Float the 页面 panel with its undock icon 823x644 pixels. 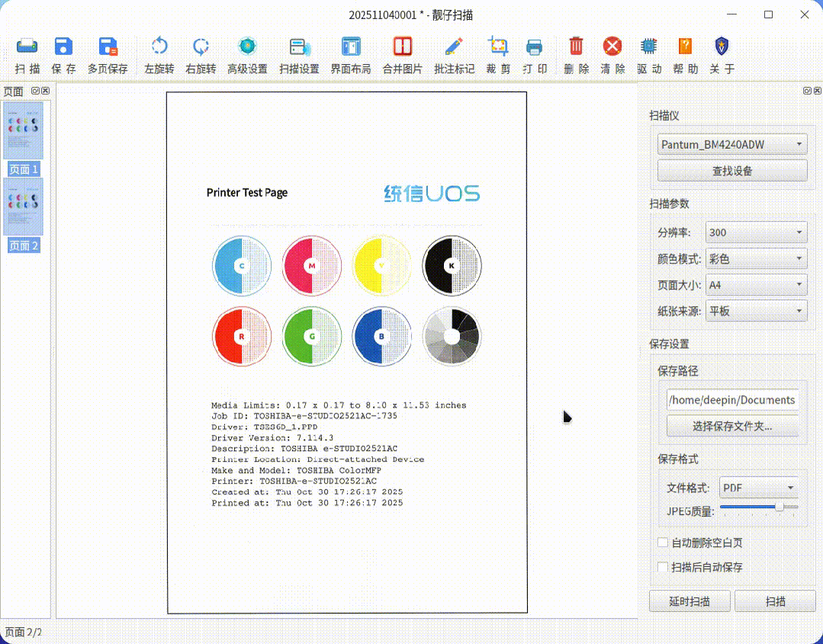point(35,91)
